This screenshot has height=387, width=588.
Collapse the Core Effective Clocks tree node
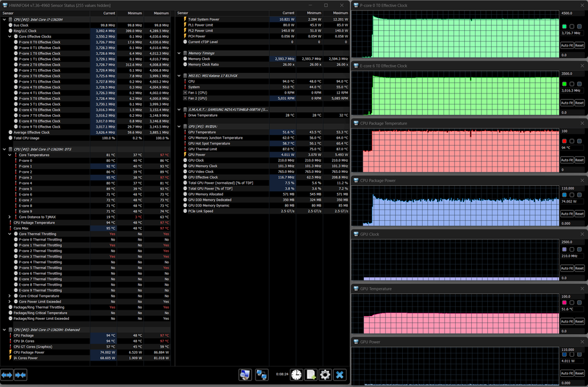coord(10,37)
